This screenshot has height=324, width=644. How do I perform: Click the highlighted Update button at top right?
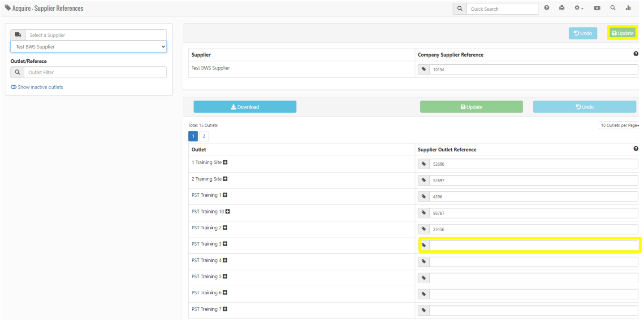622,33
